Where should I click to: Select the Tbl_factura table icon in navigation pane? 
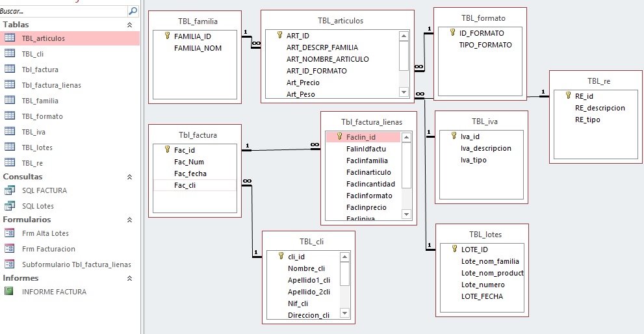[10, 69]
